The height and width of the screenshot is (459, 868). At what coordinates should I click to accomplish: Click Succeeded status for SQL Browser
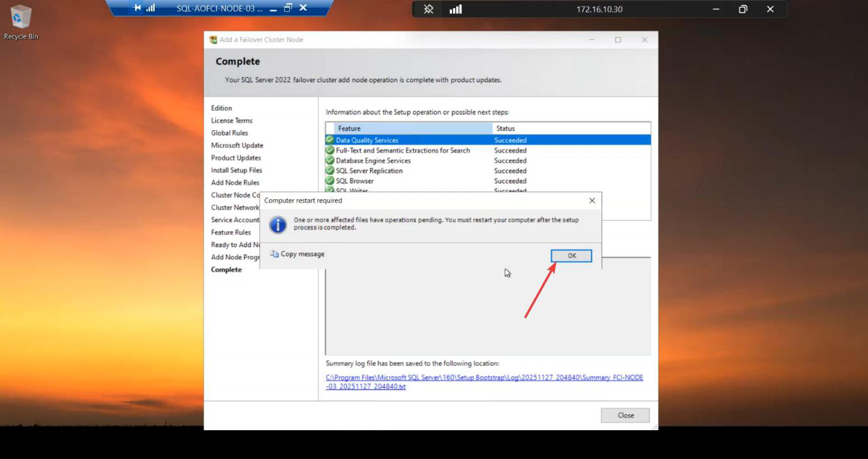point(510,180)
